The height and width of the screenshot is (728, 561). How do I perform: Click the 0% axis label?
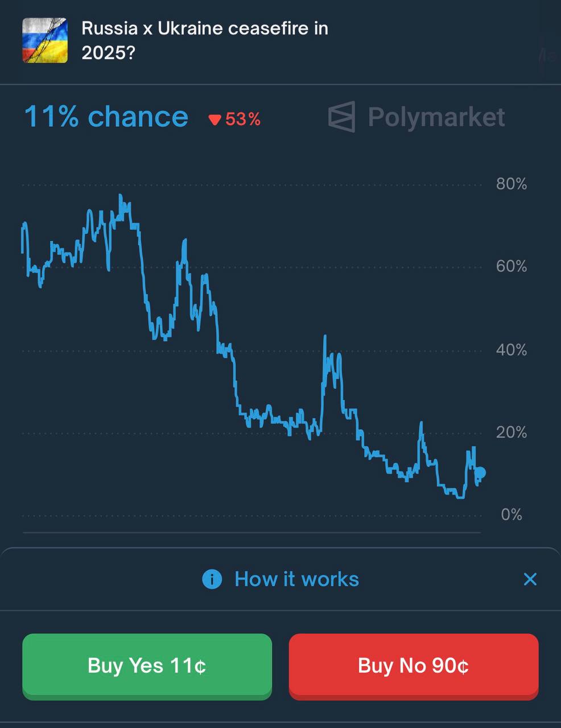tap(511, 515)
